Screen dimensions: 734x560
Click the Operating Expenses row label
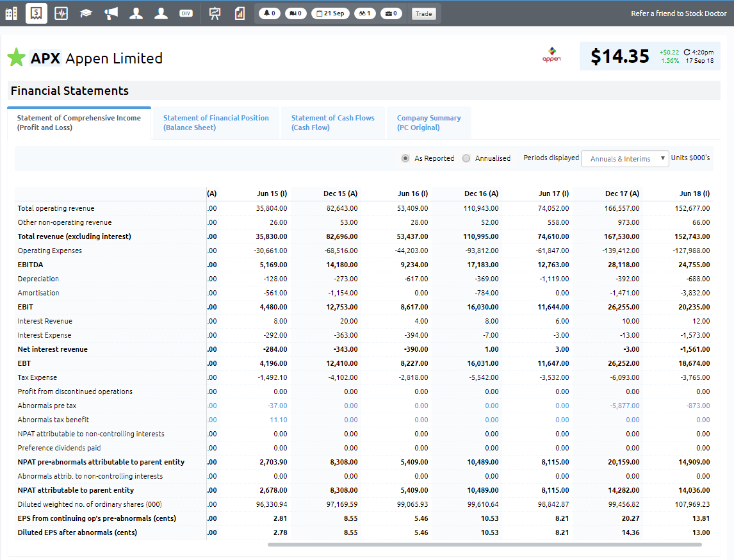(49, 251)
